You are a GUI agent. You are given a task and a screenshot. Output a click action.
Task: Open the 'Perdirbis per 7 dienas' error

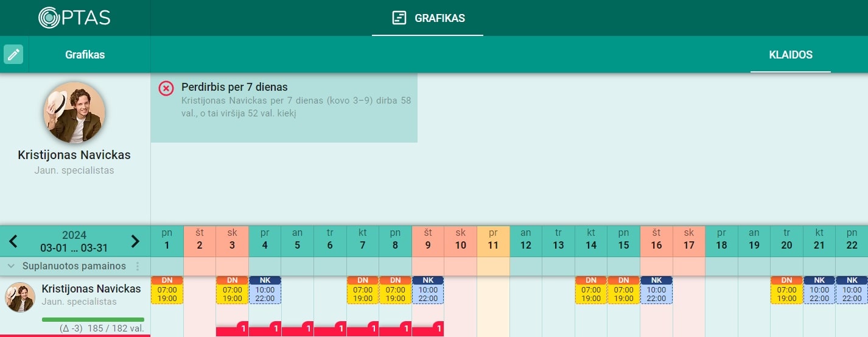284,107
